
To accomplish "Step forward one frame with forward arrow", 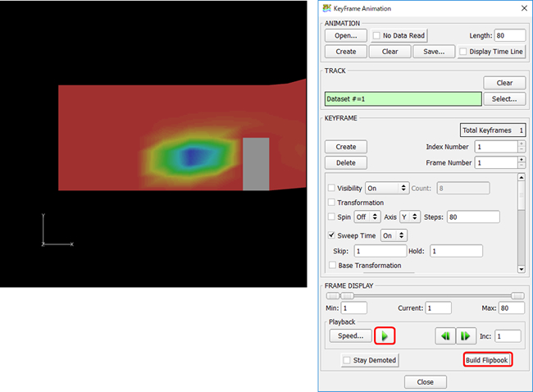I will pyautogui.click(x=466, y=335).
